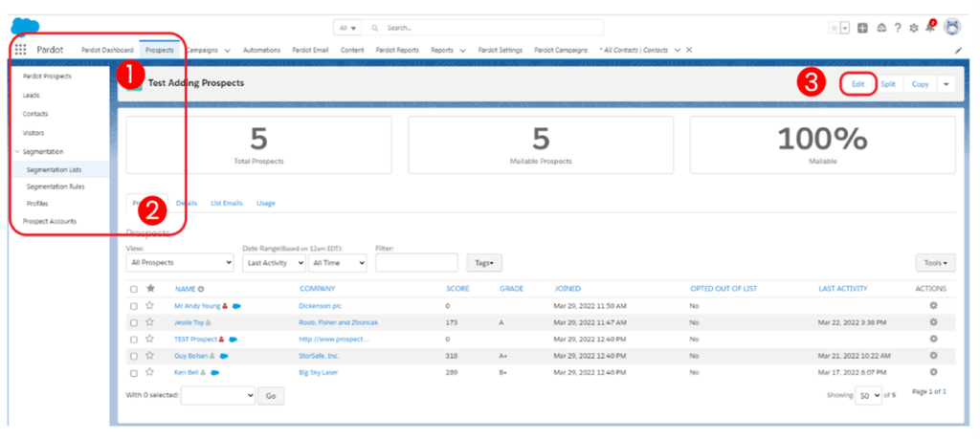Open the global actions plus icon
This screenshot has width=980, height=439.
pos(862,28)
